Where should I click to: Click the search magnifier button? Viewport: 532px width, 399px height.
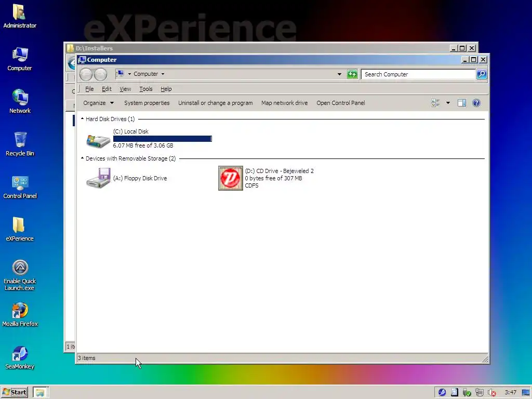click(482, 74)
